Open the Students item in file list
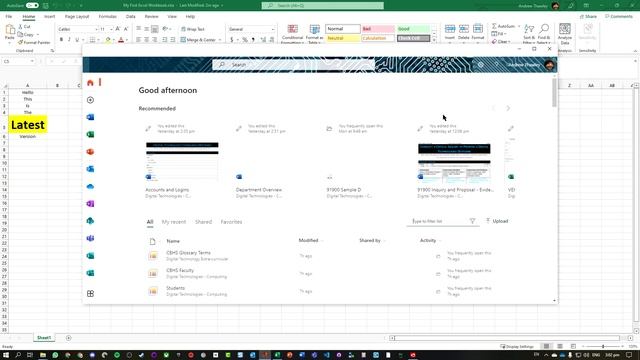 (176, 288)
